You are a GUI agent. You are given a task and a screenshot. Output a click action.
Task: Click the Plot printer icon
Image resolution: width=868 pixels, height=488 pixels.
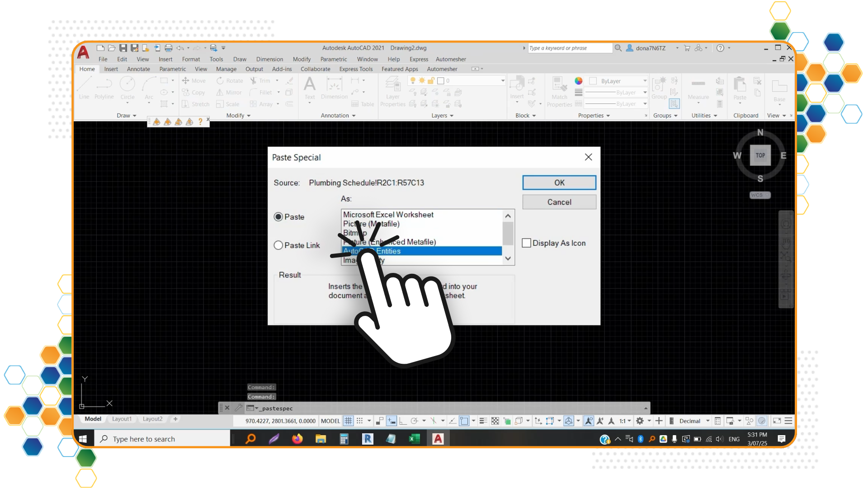[x=168, y=48]
